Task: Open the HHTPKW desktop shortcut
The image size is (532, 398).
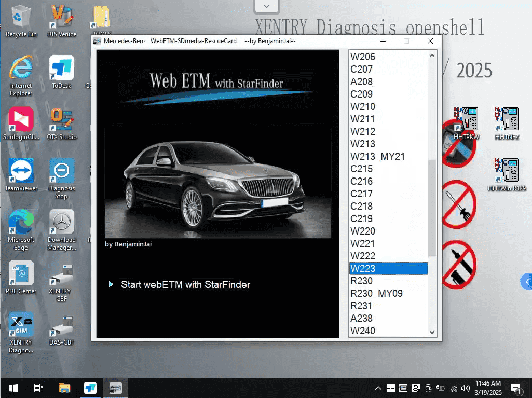Action: 466,122
